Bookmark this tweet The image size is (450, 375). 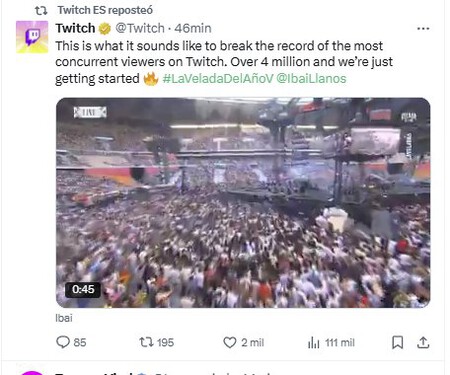(397, 342)
